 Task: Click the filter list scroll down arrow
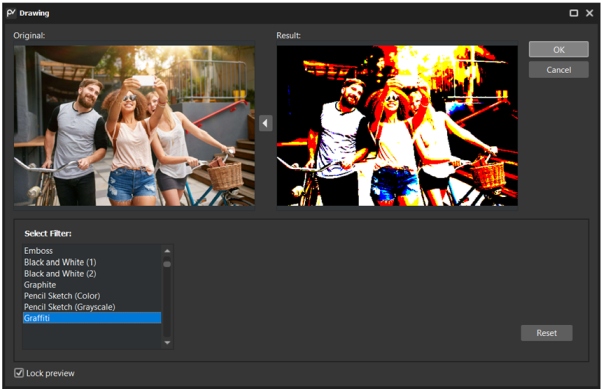[x=167, y=343]
